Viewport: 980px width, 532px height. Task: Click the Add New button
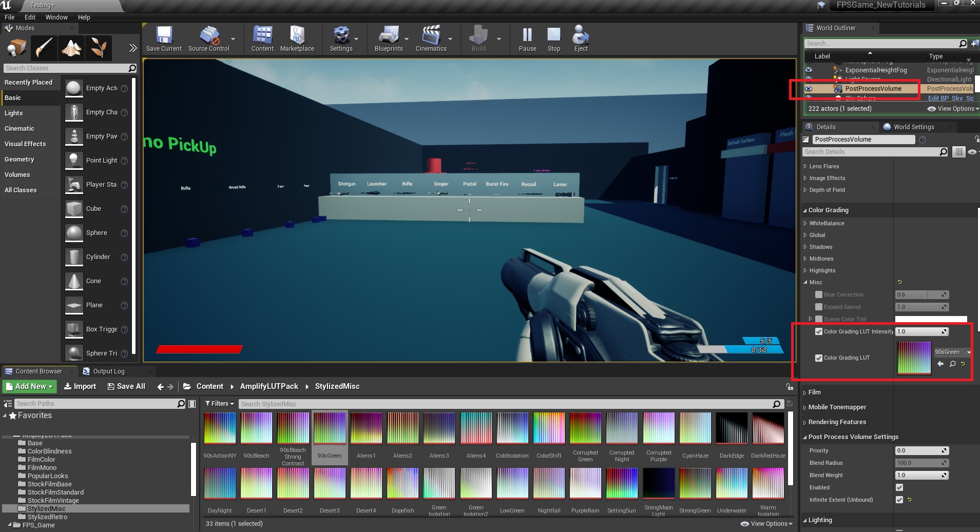(x=30, y=386)
